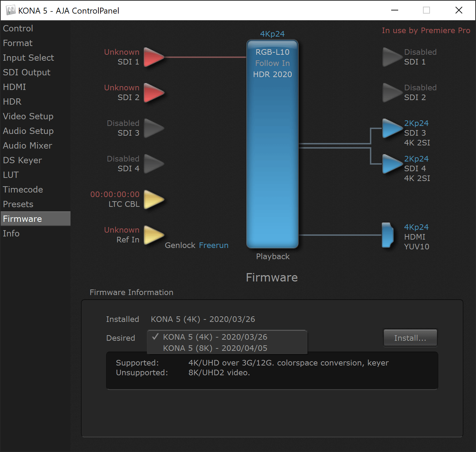Choose KONA 5 (4K) - 2020/03/26 in Desired dropdown

click(x=227, y=337)
